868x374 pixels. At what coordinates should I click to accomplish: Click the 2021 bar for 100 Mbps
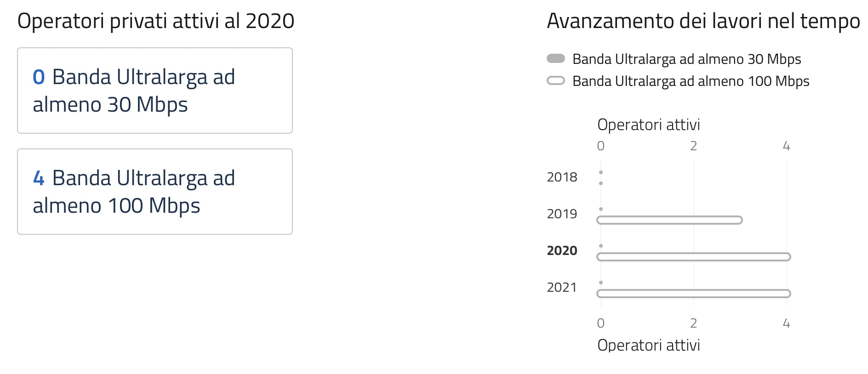click(693, 294)
